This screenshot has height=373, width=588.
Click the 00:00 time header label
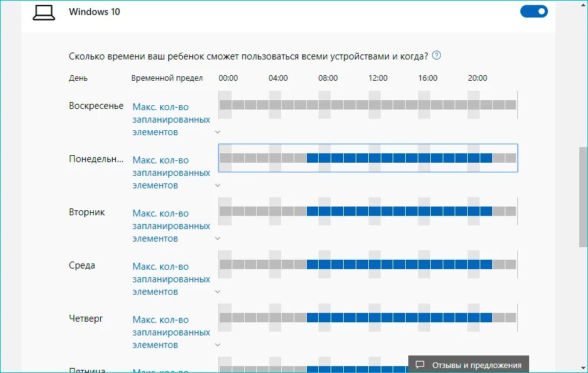(229, 78)
